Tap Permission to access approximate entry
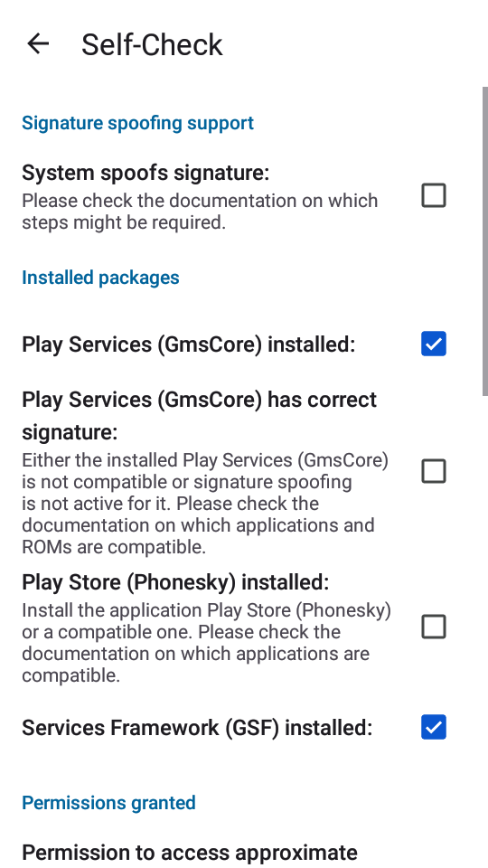488x868 pixels. click(x=189, y=853)
